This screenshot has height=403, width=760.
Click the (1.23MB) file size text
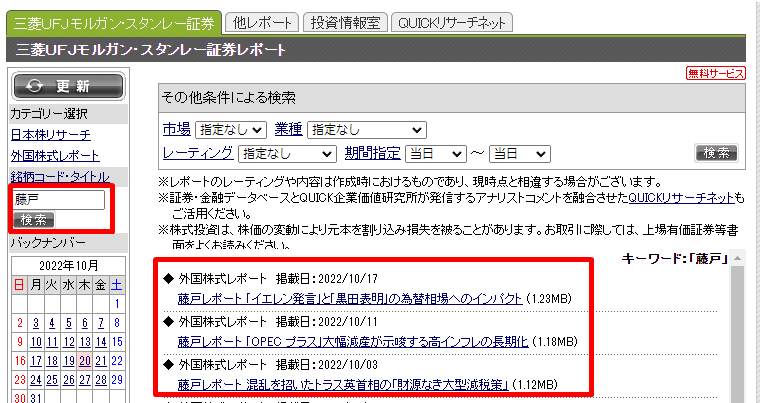[x=549, y=299]
